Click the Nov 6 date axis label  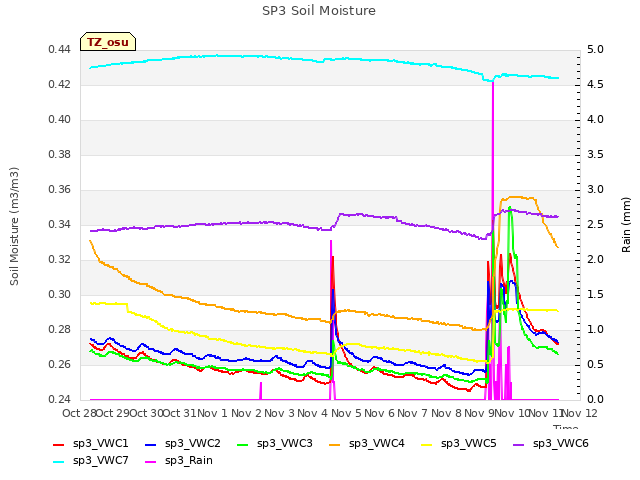[x=380, y=414]
